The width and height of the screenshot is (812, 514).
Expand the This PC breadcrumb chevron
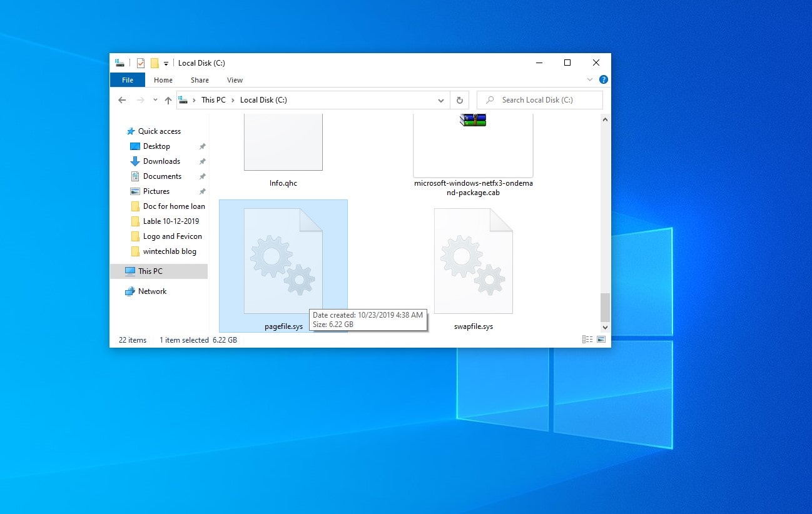tap(231, 100)
